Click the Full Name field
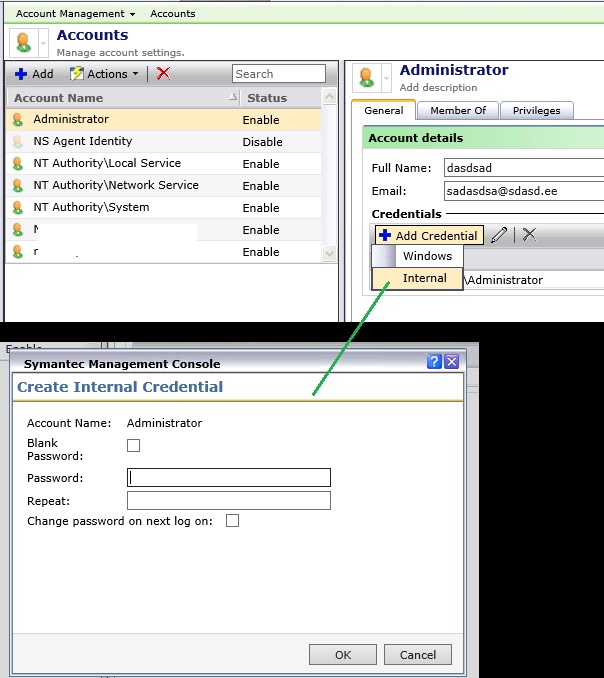This screenshot has width=604, height=678. (x=524, y=167)
